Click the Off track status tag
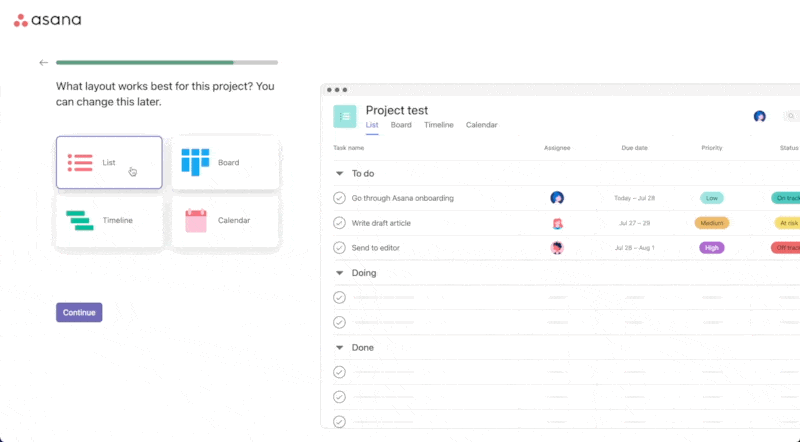The height and width of the screenshot is (442, 800). (x=786, y=248)
